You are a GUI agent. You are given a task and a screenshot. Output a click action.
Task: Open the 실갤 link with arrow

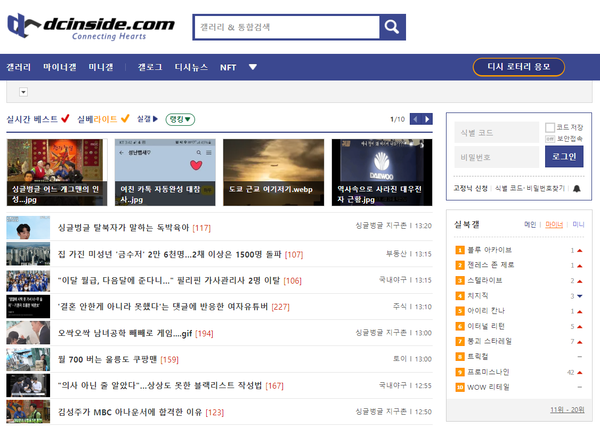(147, 119)
